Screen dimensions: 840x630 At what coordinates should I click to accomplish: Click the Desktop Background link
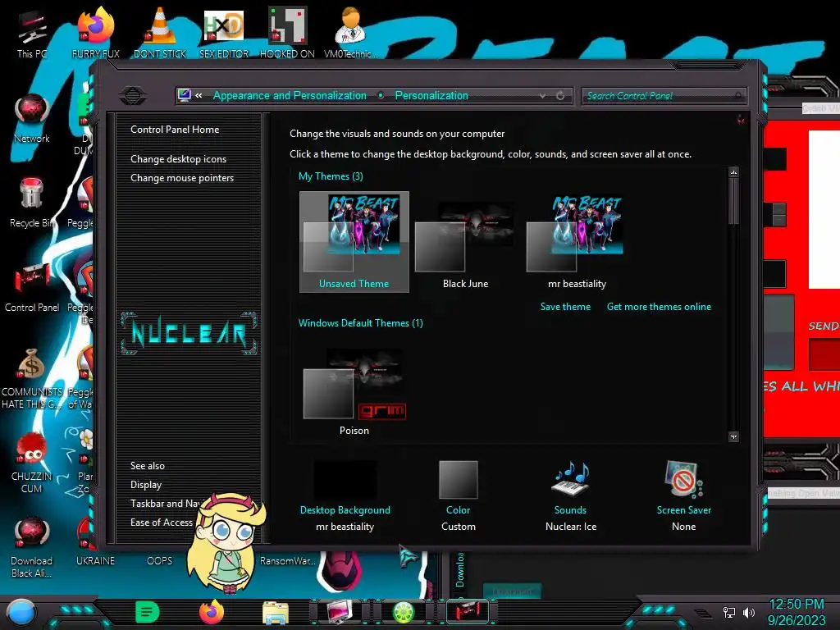[x=345, y=510]
